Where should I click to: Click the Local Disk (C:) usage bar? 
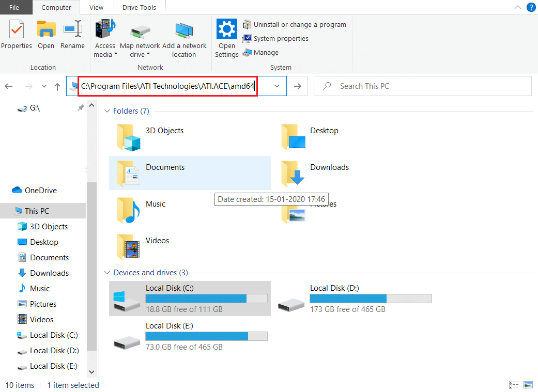click(x=206, y=299)
